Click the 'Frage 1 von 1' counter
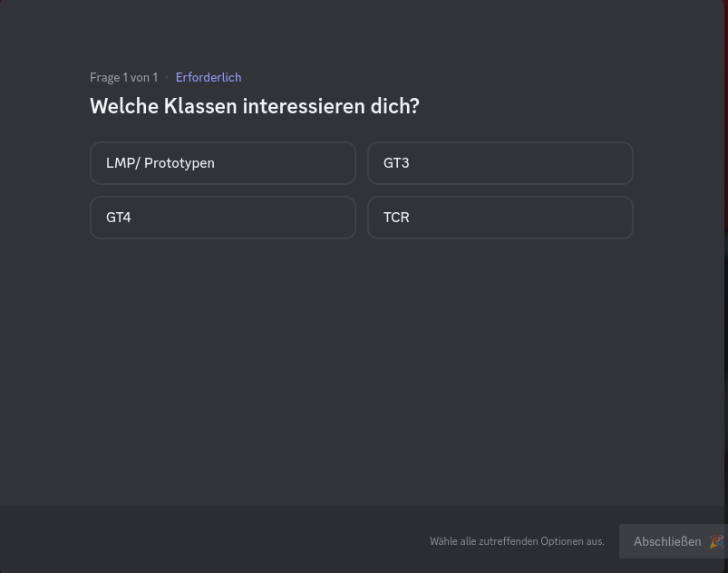The width and height of the screenshot is (728, 573). (123, 77)
